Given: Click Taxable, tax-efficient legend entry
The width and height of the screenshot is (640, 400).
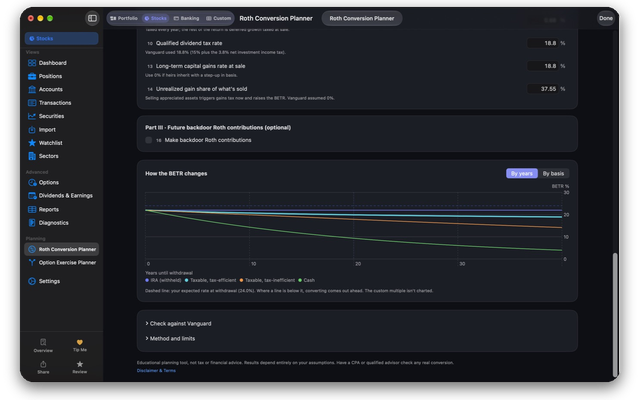Looking at the screenshot, I should [210, 280].
